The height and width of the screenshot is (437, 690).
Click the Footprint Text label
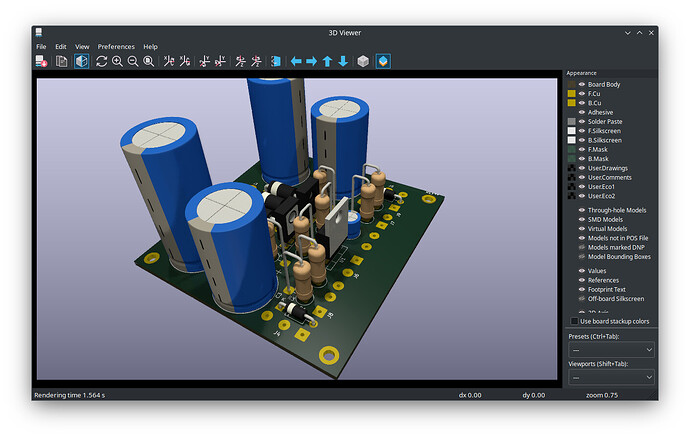pyautogui.click(x=606, y=289)
